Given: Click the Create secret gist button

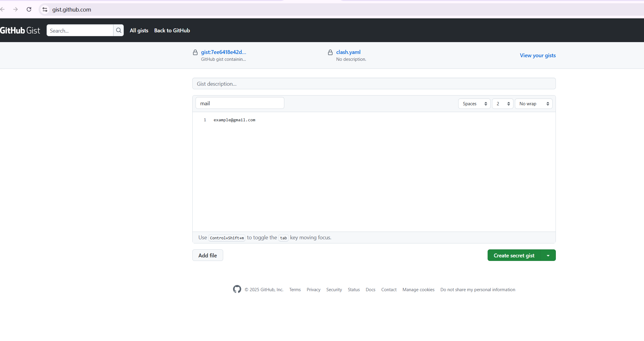Looking at the screenshot, I should (514, 255).
